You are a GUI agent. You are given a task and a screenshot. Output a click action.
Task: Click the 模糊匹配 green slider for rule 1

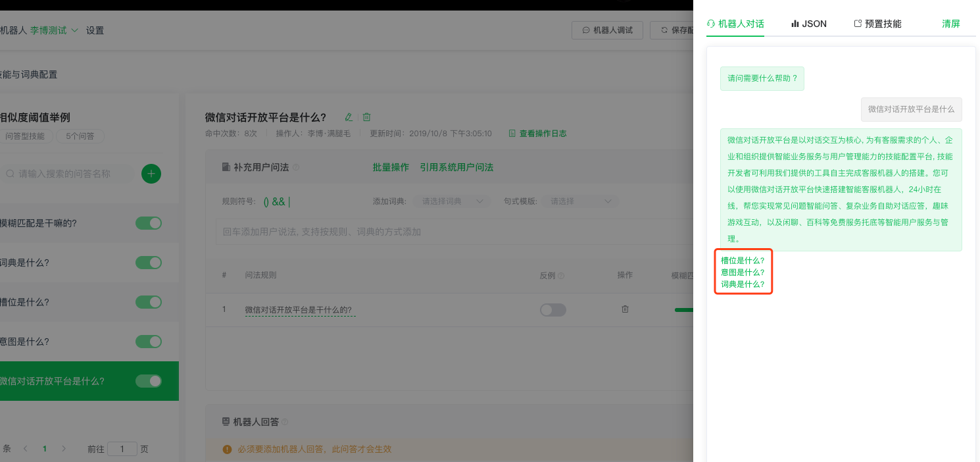click(x=683, y=310)
